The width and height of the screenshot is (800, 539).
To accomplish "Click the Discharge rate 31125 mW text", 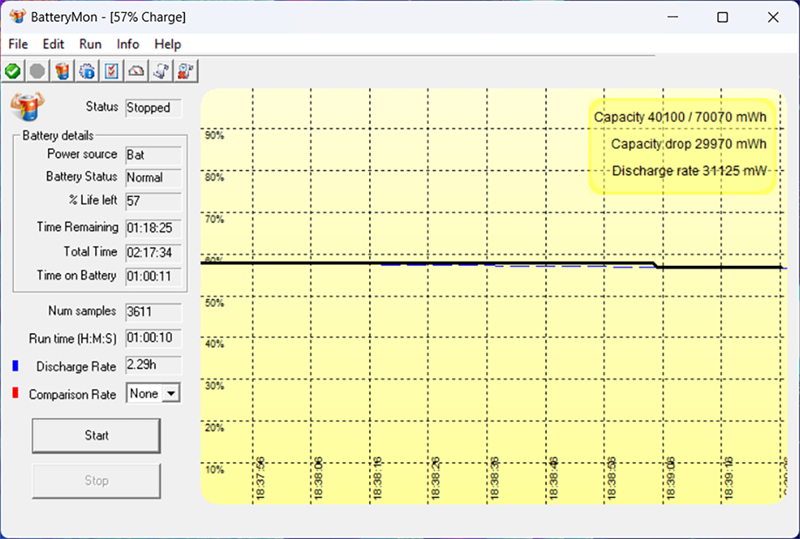I will [x=689, y=170].
